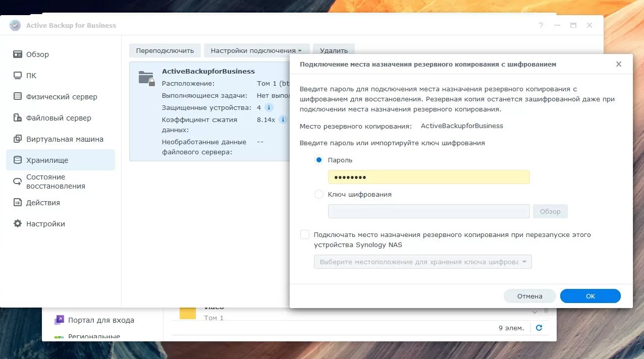Click the ПК monitor icon in sidebar
This screenshot has height=359, width=644.
pos(18,76)
